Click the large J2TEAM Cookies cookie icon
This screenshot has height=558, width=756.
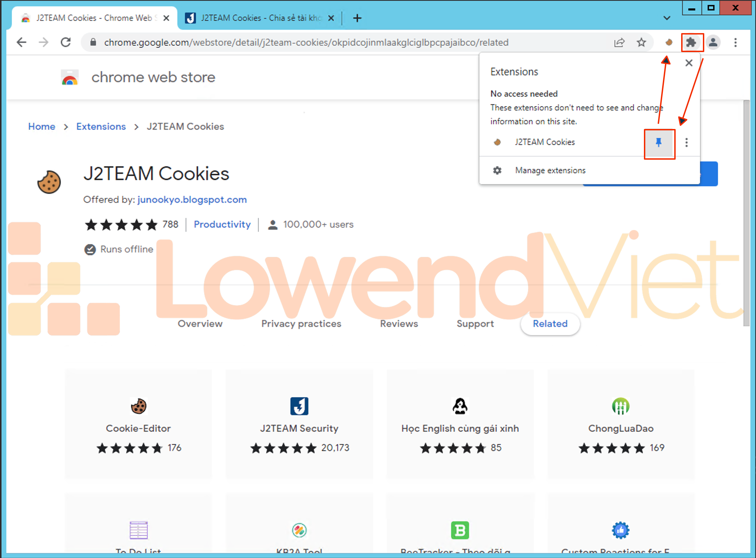pos(49,182)
